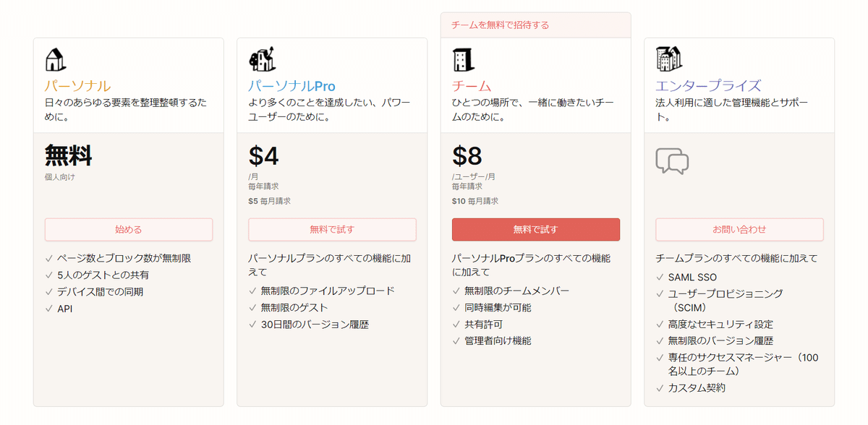Click the Personal Pro house-with-tree icon
Image resolution: width=868 pixels, height=425 pixels.
tap(261, 59)
